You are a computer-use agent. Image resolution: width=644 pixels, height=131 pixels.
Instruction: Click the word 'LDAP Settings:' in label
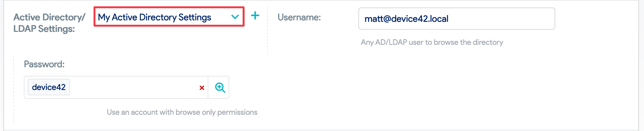point(44,29)
